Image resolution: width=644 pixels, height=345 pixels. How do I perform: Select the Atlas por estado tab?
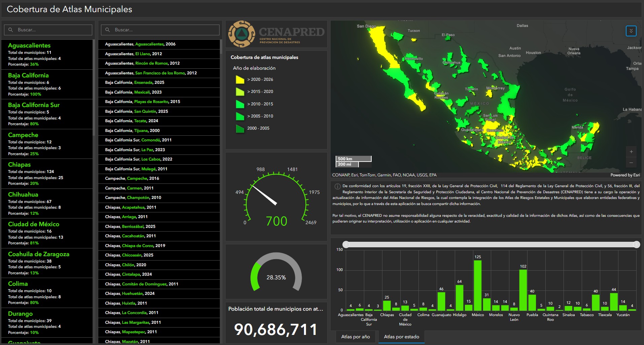[402, 337]
